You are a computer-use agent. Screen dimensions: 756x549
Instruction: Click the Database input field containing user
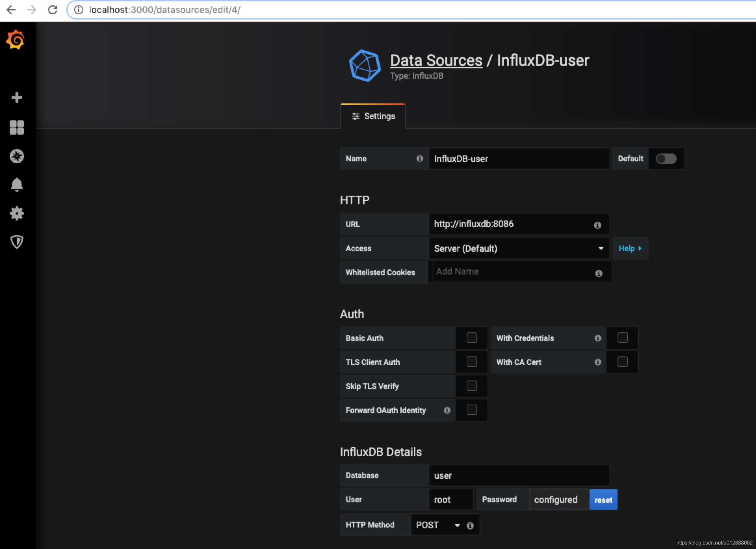coord(519,475)
